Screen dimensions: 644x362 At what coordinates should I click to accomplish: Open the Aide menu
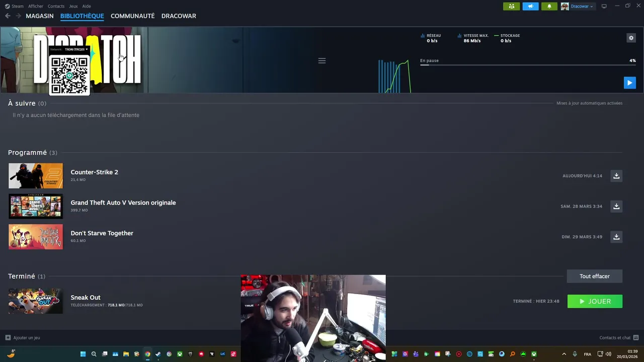(x=87, y=6)
